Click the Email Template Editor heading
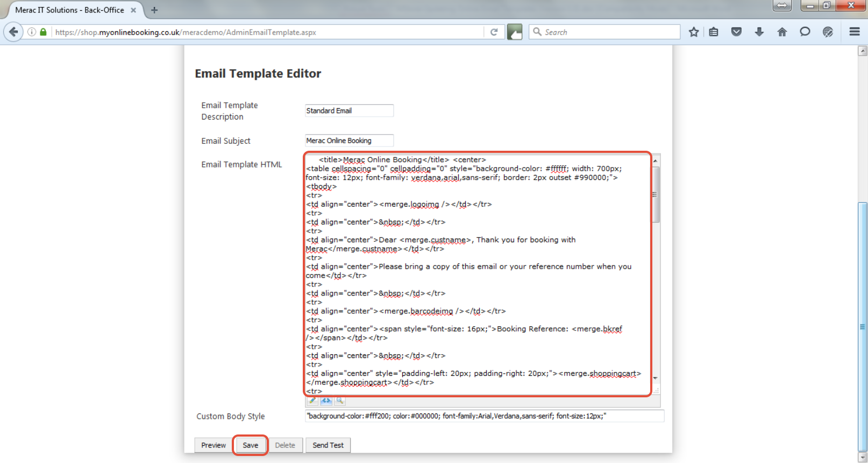 point(258,74)
